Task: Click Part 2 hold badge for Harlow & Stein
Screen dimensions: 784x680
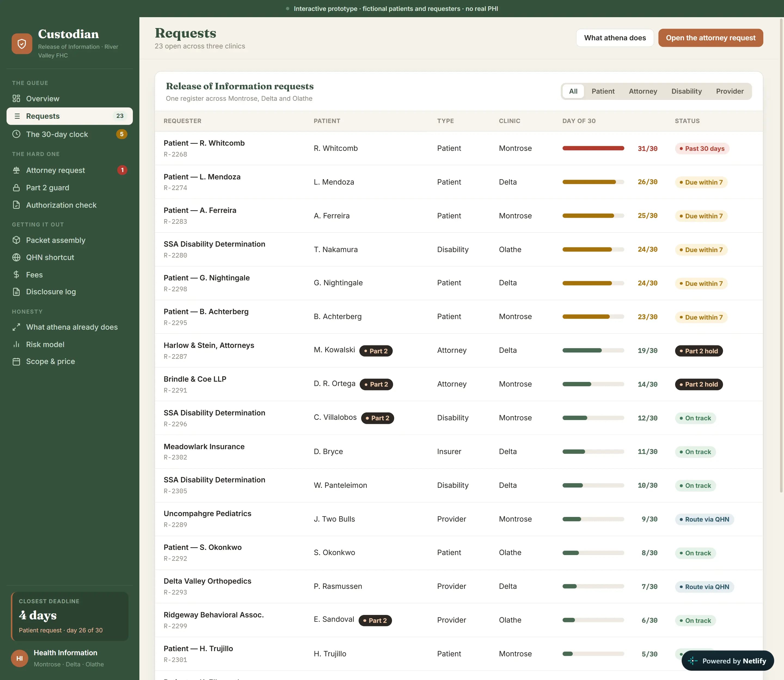Action: (x=699, y=351)
